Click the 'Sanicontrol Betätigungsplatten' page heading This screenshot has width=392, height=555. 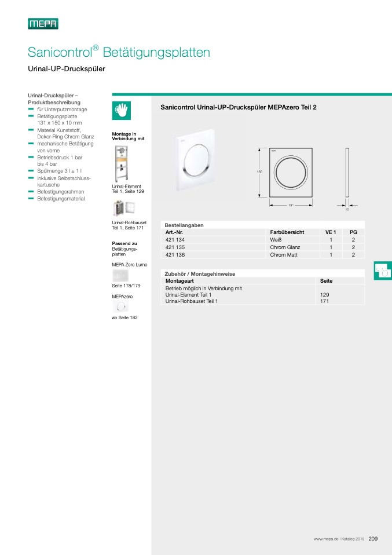[x=119, y=52]
